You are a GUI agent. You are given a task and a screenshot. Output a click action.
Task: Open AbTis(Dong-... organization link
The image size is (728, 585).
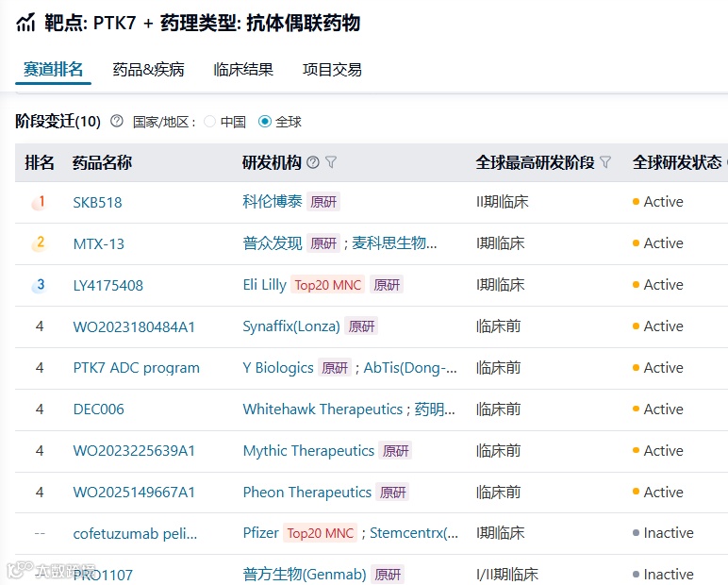tap(410, 368)
